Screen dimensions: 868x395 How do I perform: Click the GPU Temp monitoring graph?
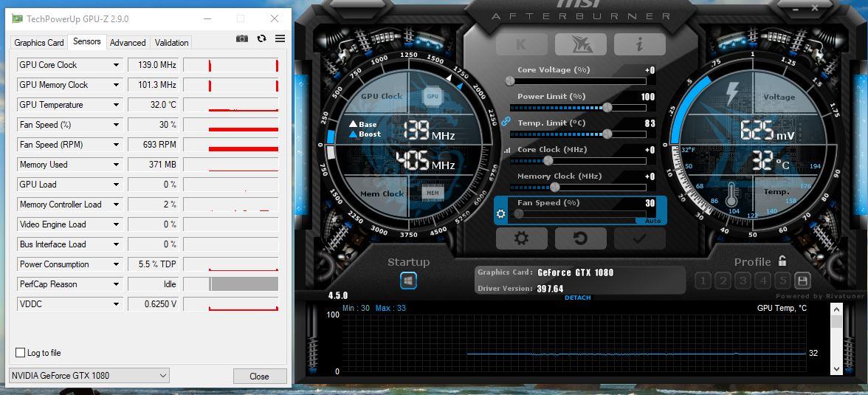click(x=573, y=343)
